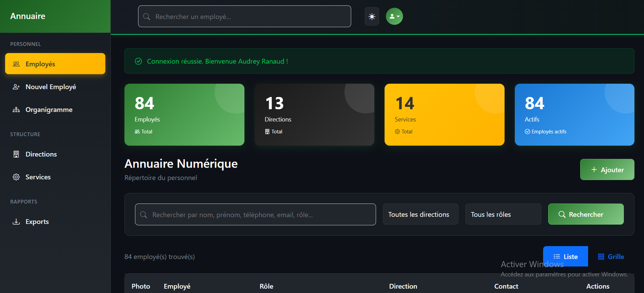Click the 'Connexion réussie' welcome message
The width and height of the screenshot is (644, 293).
click(217, 61)
